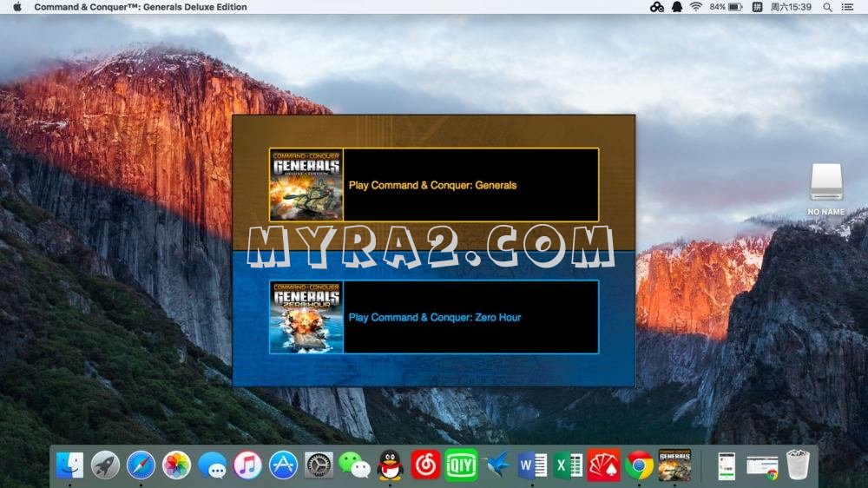
Task: Launch Safari from the Dock
Action: 141,465
